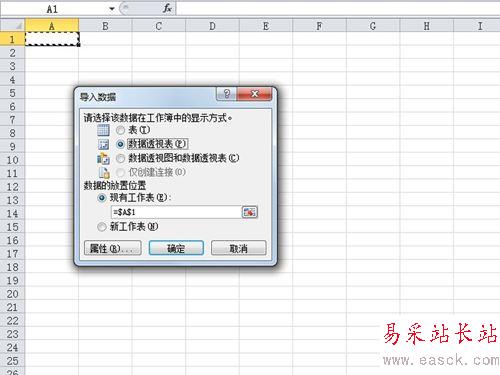Click the table icon beside 表 option

103,130
